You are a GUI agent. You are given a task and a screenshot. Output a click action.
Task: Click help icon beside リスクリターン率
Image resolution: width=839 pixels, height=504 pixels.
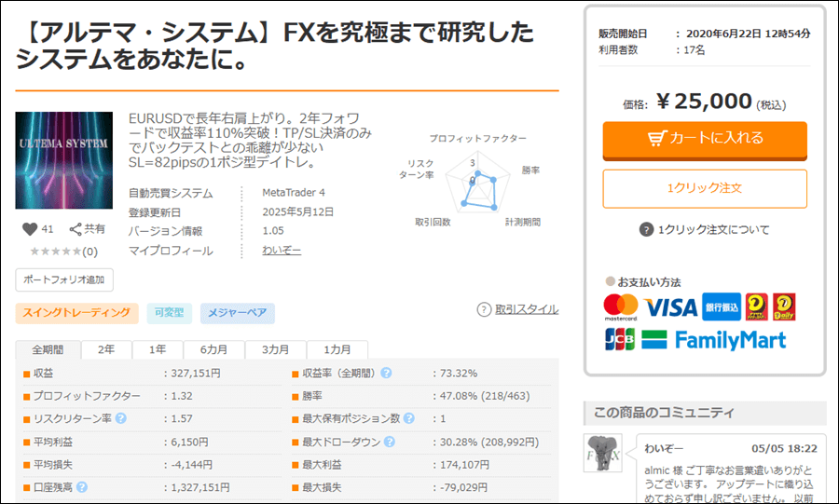click(121, 418)
